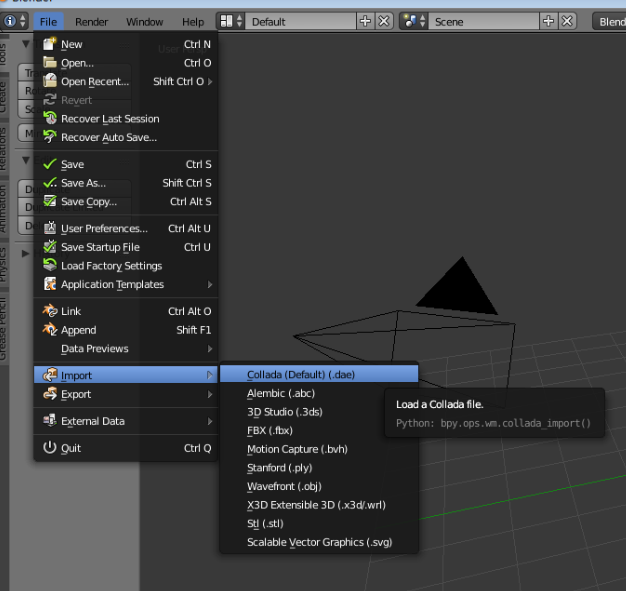626x591 pixels.
Task: Choose X3D Extensible 3D import
Action: pyautogui.click(x=319, y=505)
